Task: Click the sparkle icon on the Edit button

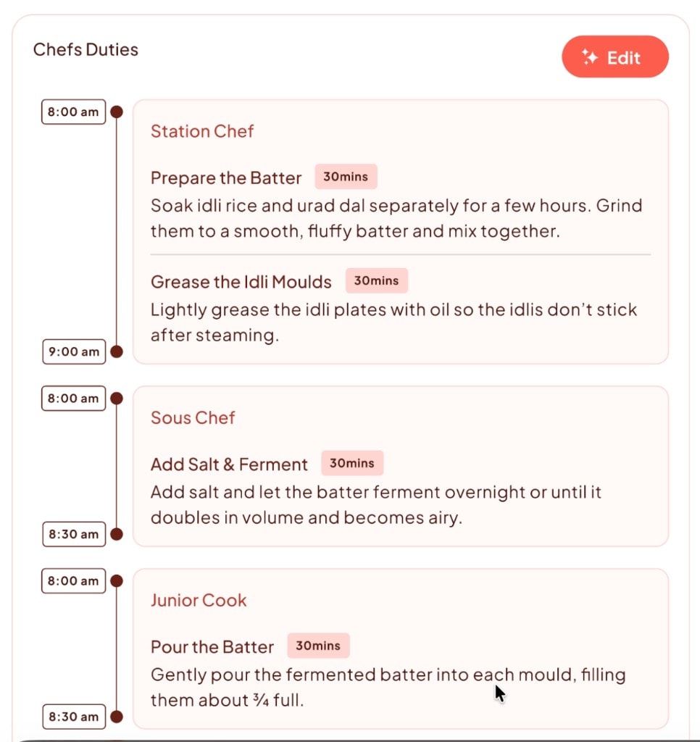Action: (588, 57)
